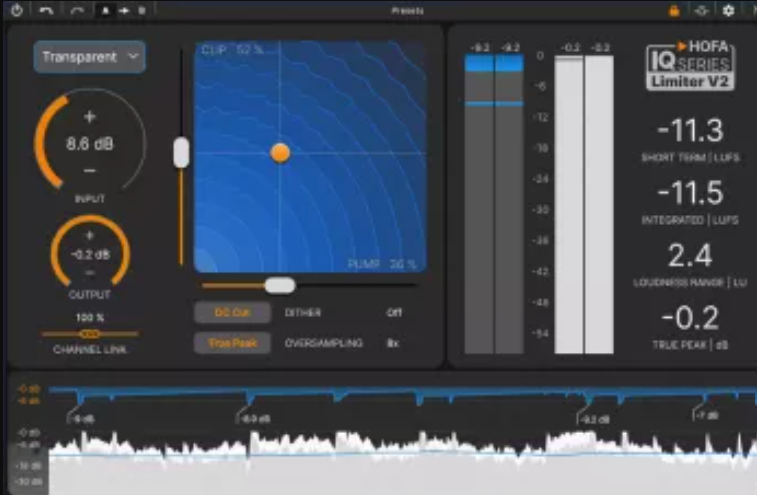Click the -11.5 integrated LUFS reading
Viewport: 757px width, 495px height.
point(690,193)
